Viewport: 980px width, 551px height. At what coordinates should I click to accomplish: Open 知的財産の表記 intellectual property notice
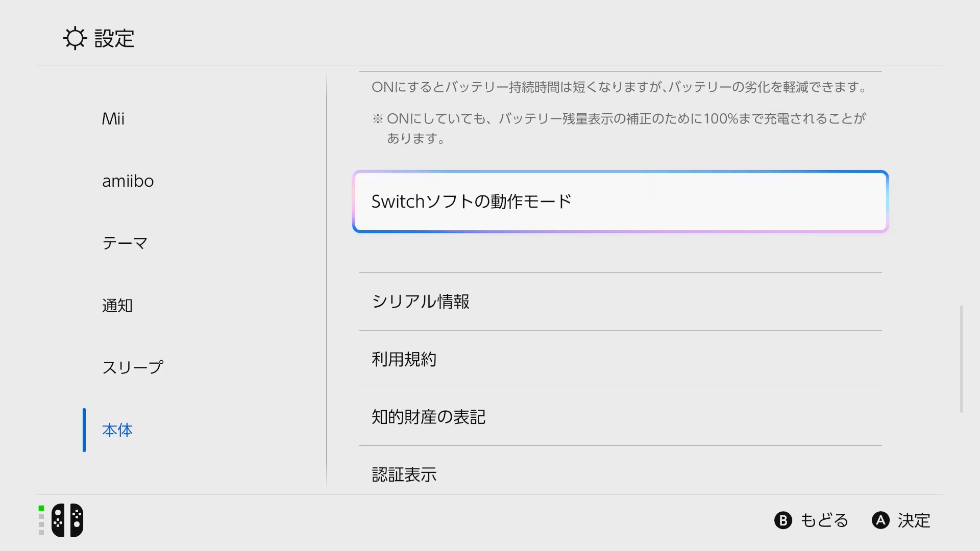tap(620, 417)
